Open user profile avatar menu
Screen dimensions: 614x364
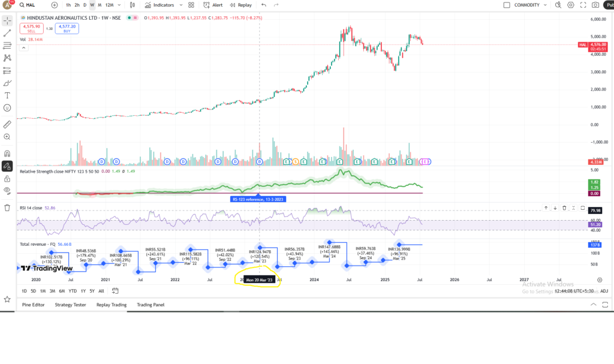coord(7,5)
